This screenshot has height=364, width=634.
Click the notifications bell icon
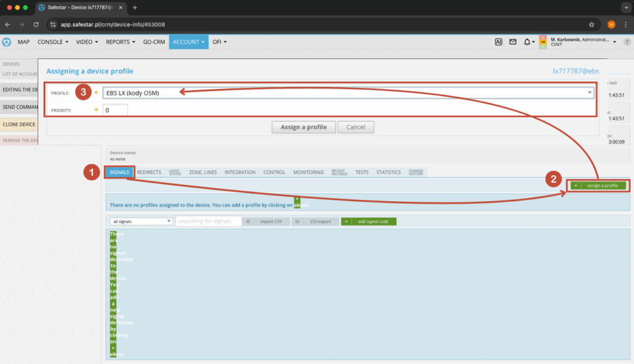click(527, 42)
